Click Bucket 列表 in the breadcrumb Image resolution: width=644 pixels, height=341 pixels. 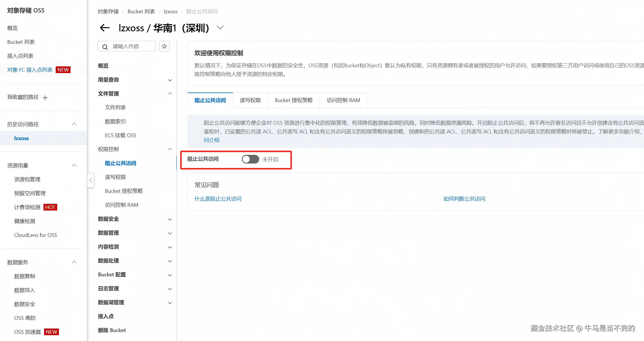click(x=141, y=12)
